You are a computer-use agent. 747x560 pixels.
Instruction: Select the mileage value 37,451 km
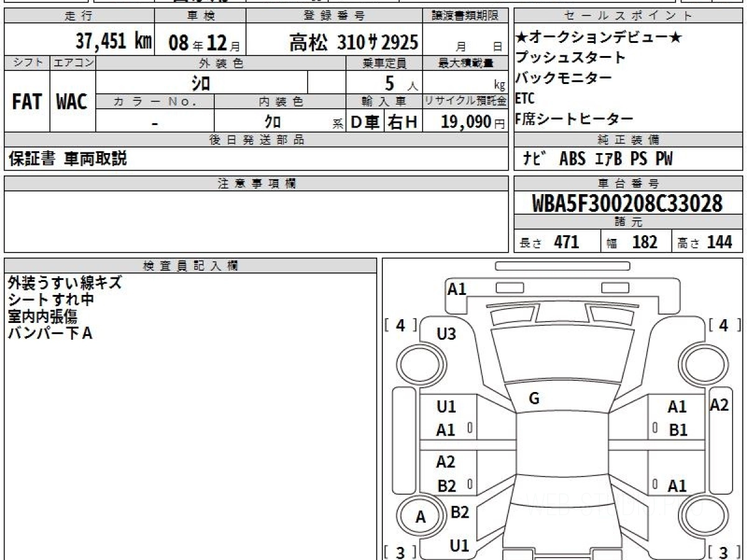click(x=114, y=42)
